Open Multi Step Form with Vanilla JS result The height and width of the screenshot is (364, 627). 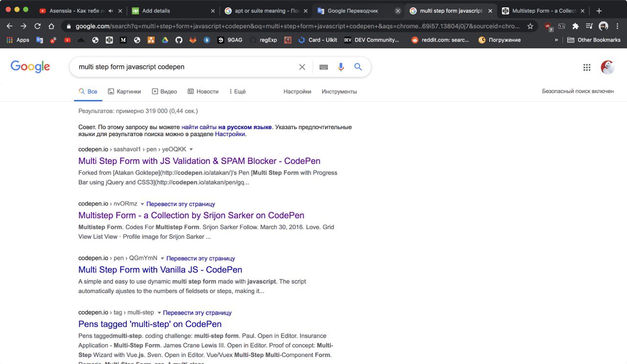(160, 270)
